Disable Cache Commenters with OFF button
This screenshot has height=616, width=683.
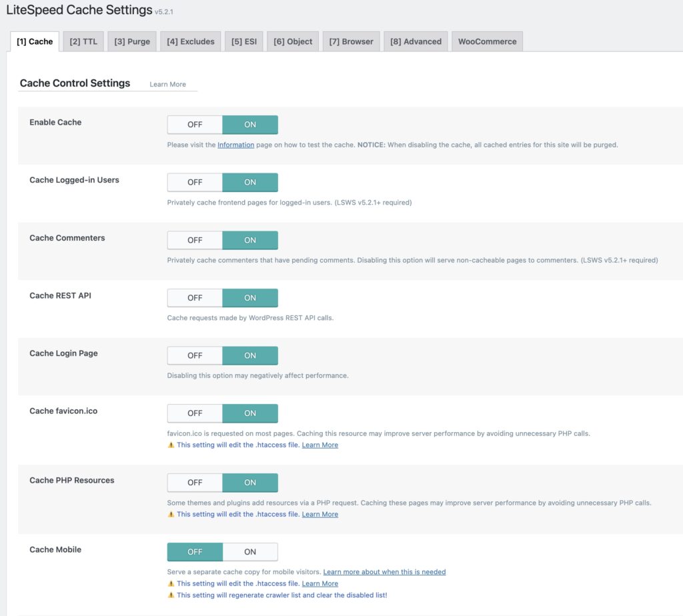coord(195,240)
